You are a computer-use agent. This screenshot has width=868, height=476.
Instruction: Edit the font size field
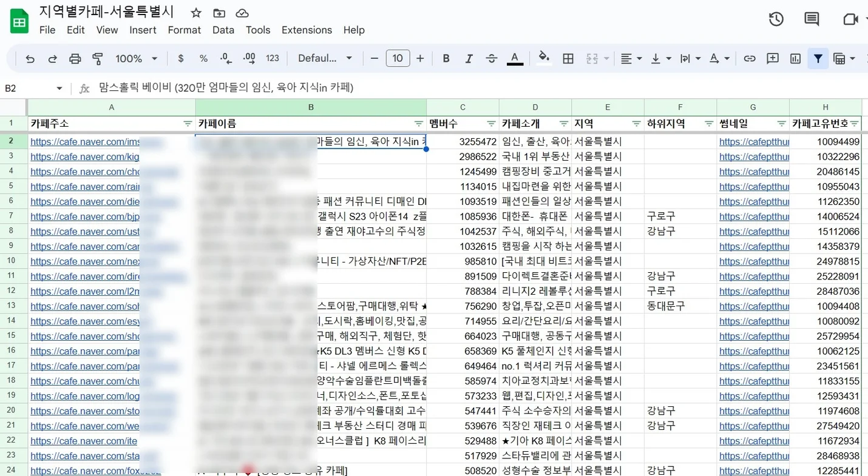tap(398, 59)
